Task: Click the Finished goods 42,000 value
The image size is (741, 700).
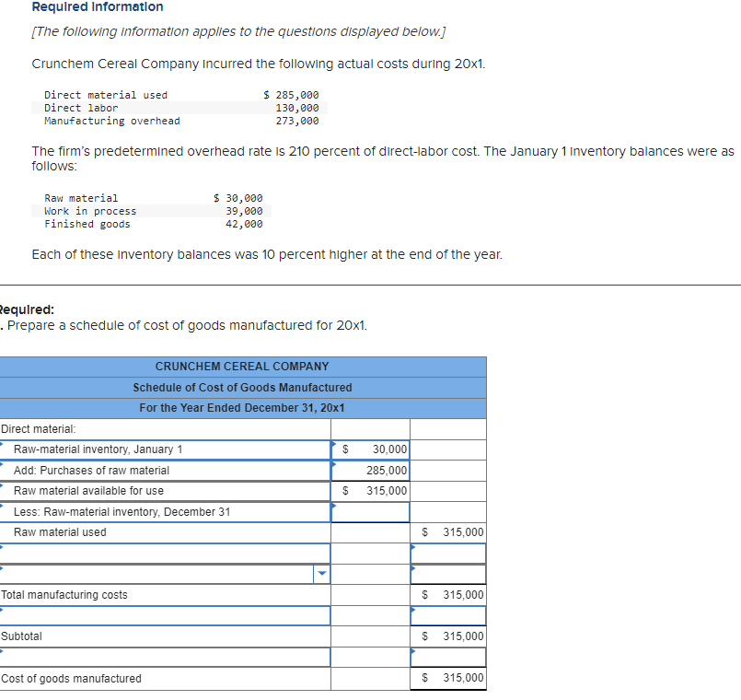Action: coord(244,224)
